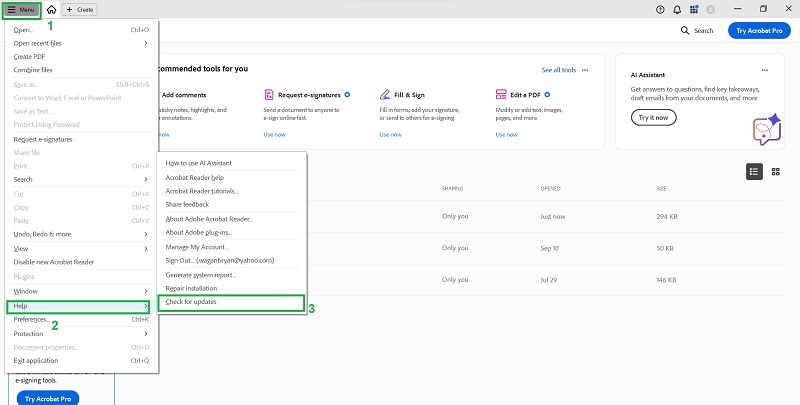Click the Just now opened cell
800x405 pixels.
point(553,217)
